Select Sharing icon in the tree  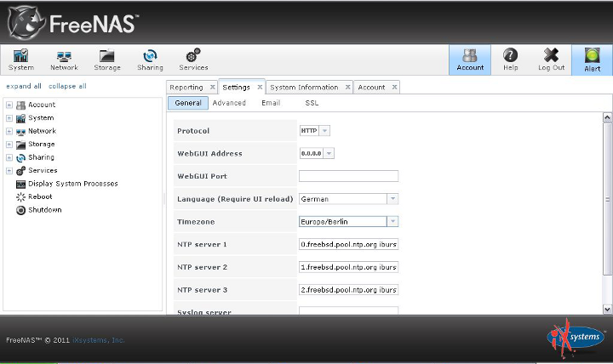tap(20, 158)
